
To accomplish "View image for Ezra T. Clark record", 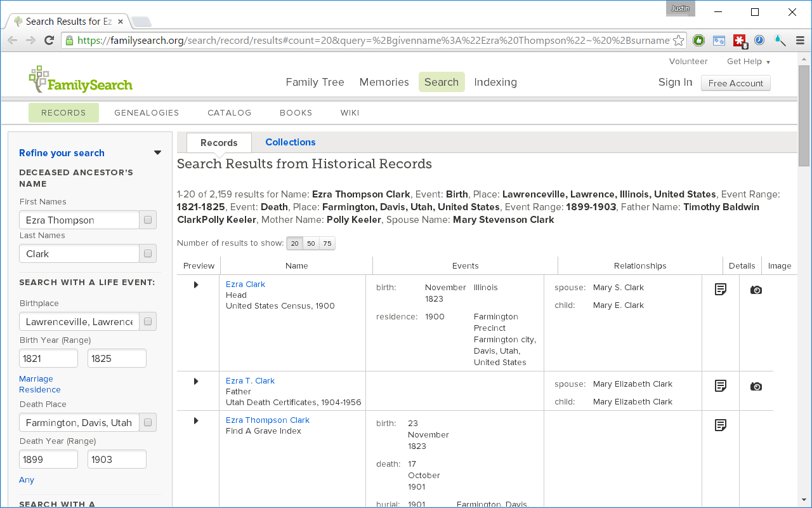I will (756, 387).
